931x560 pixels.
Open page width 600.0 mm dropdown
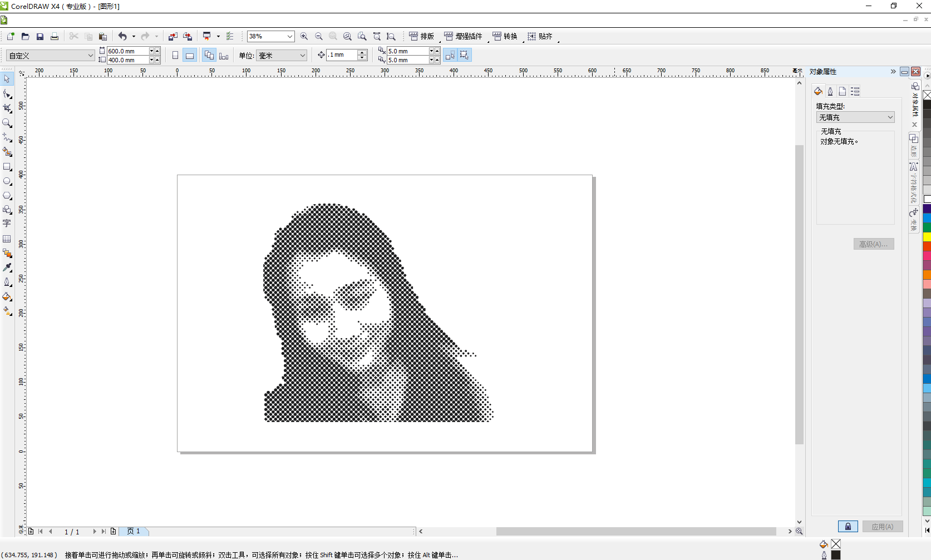coord(152,51)
